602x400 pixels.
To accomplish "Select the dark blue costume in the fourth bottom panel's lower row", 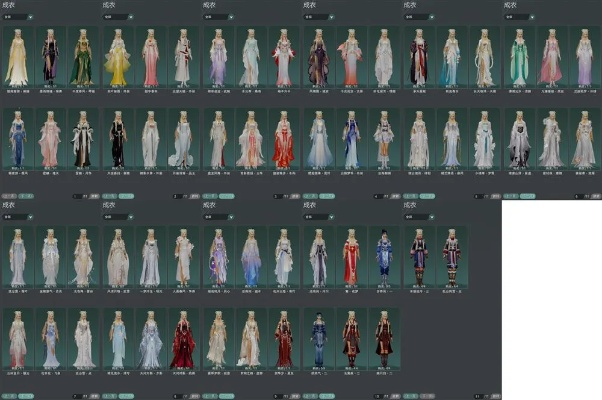I will (317, 340).
